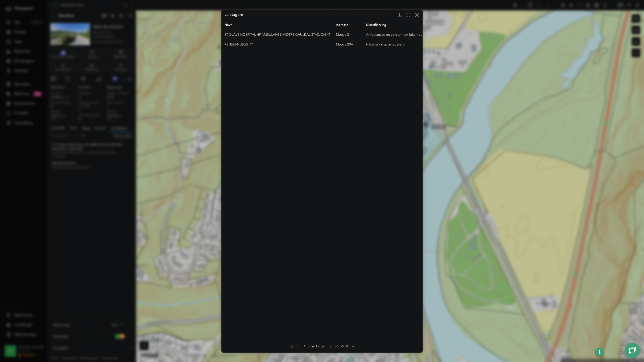Go to next page of tenants
This screenshot has height=362, width=644.
click(331, 346)
